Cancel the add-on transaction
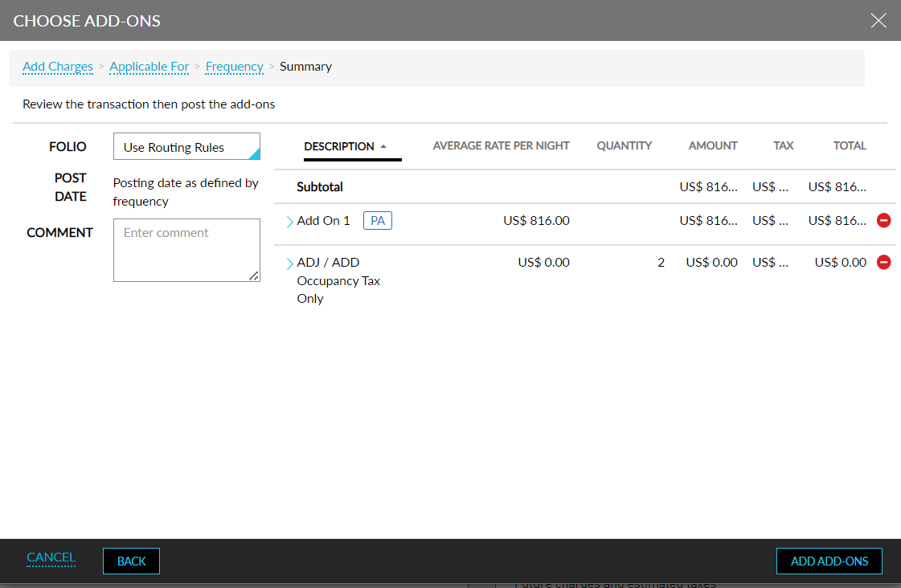 point(51,557)
